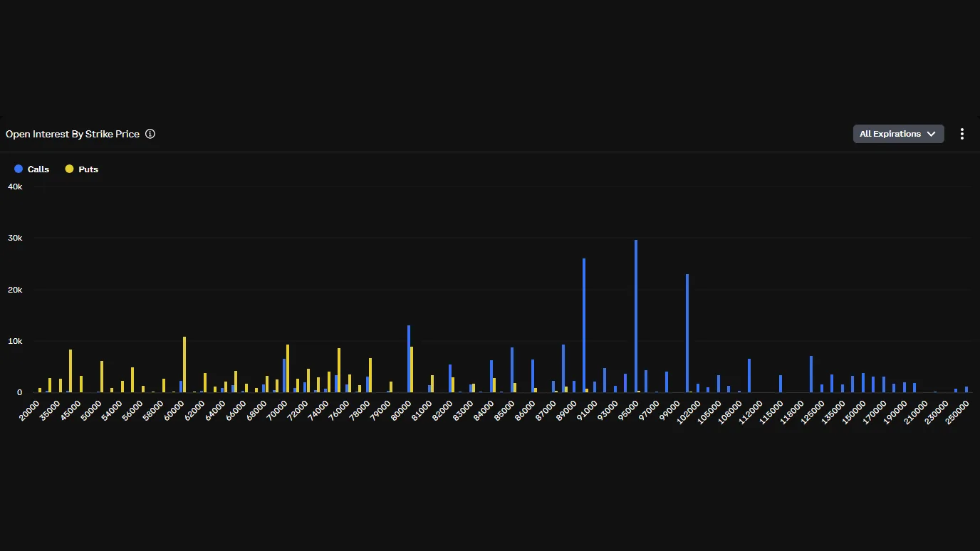The height and width of the screenshot is (551, 980).
Task: Click the 95000 strike label on x-axis
Action: [629, 410]
